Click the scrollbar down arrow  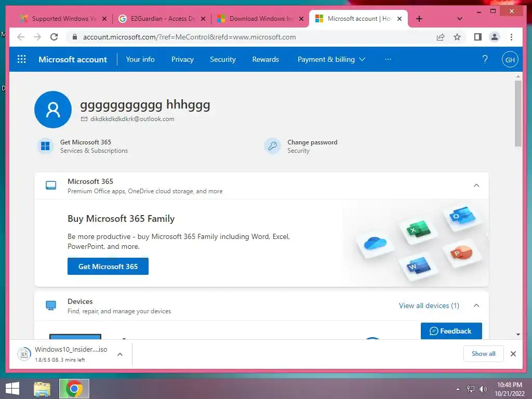point(518,335)
